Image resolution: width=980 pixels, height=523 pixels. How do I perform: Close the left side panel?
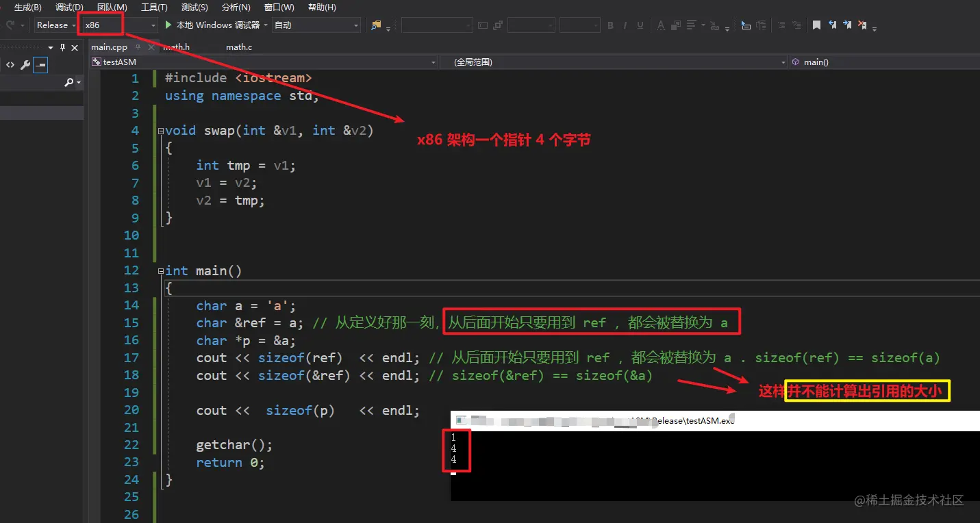coord(75,47)
